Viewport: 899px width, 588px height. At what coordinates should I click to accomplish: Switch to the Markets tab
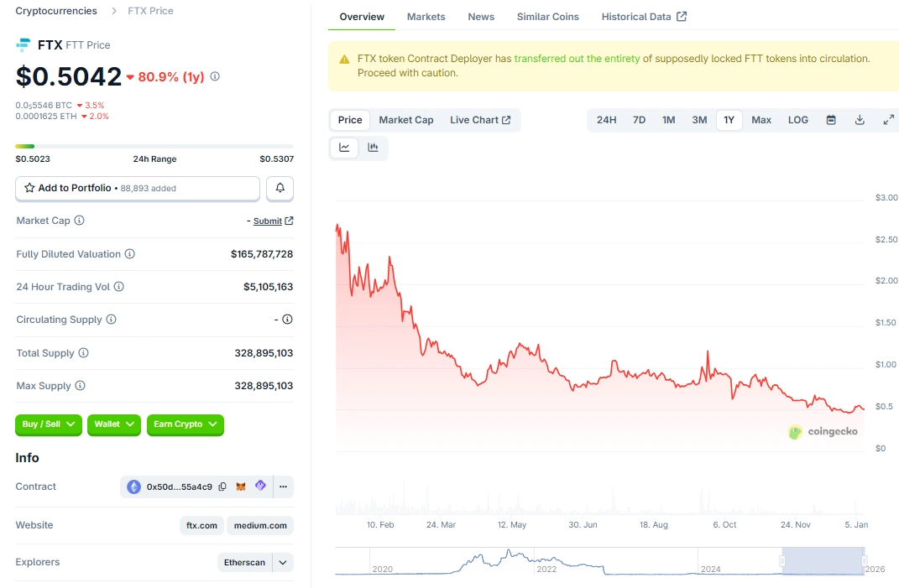[426, 16]
